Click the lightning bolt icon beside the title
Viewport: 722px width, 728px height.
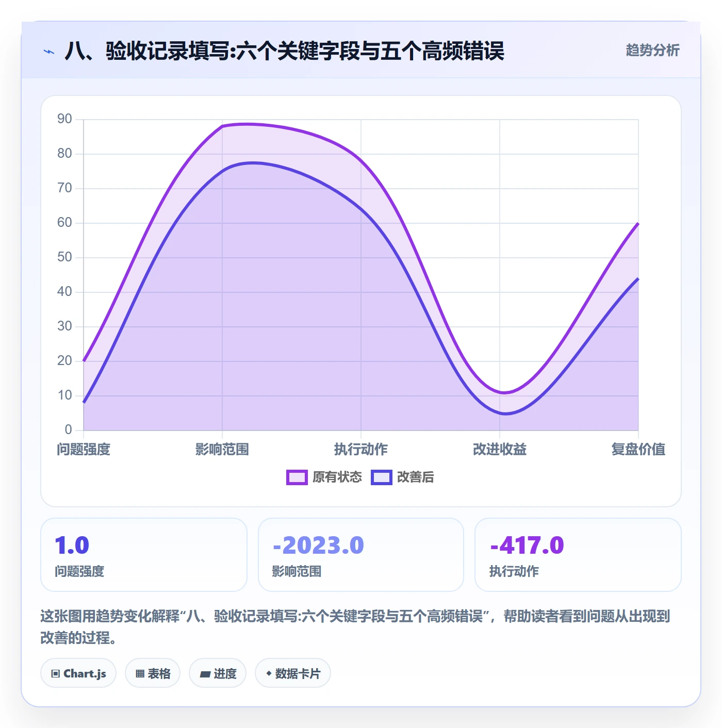coord(49,52)
